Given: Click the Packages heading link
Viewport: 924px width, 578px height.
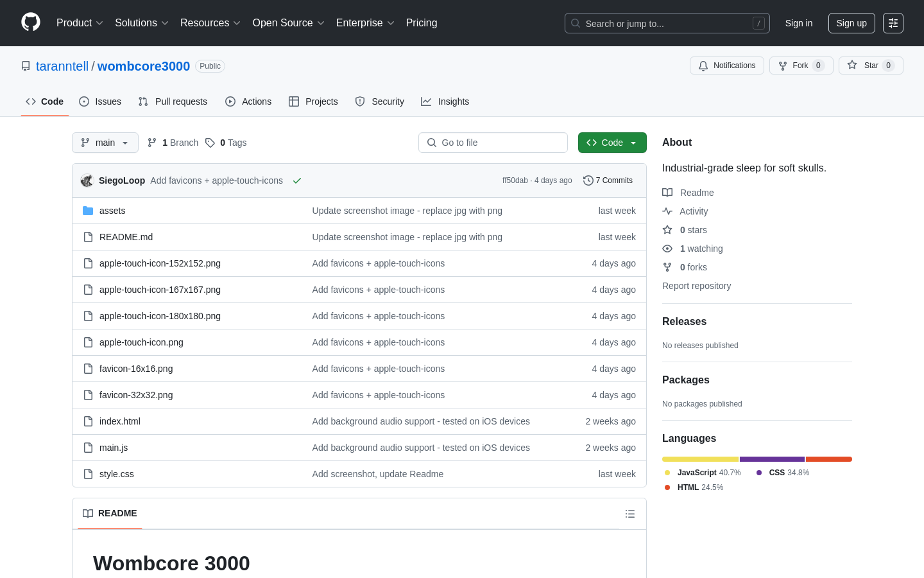Looking at the screenshot, I should pyautogui.click(x=685, y=380).
